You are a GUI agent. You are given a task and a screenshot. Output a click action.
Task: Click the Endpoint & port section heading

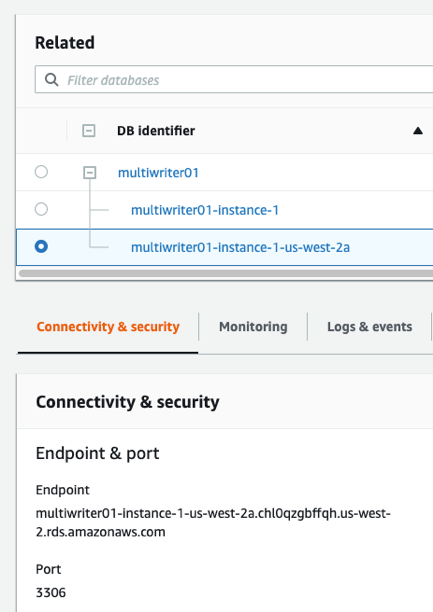(x=97, y=454)
